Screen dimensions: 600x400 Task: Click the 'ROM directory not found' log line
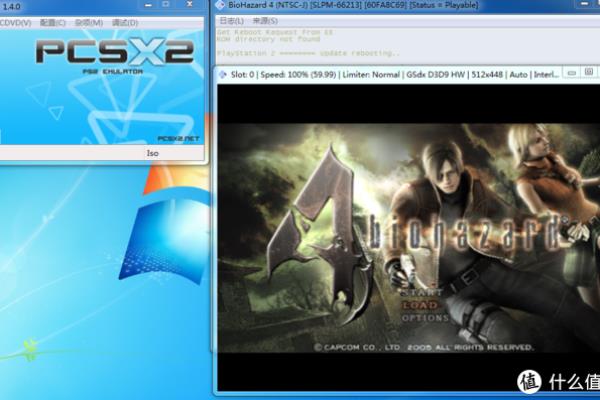pos(268,39)
